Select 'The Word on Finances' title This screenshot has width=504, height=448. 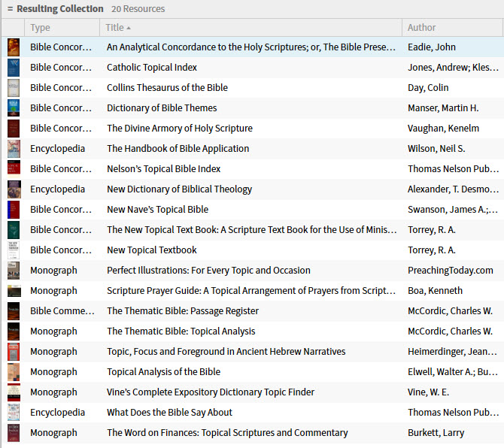(227, 432)
